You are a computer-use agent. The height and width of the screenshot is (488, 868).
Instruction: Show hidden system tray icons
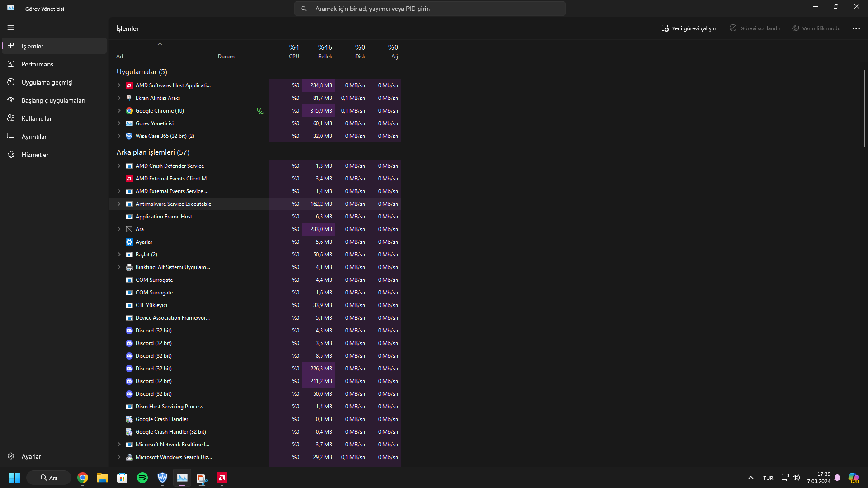click(x=751, y=478)
